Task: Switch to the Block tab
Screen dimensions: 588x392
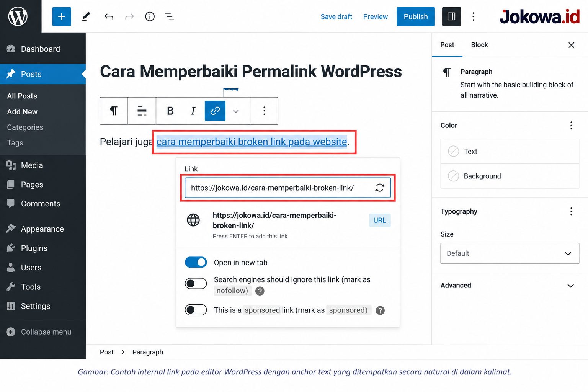Action: [x=479, y=45]
